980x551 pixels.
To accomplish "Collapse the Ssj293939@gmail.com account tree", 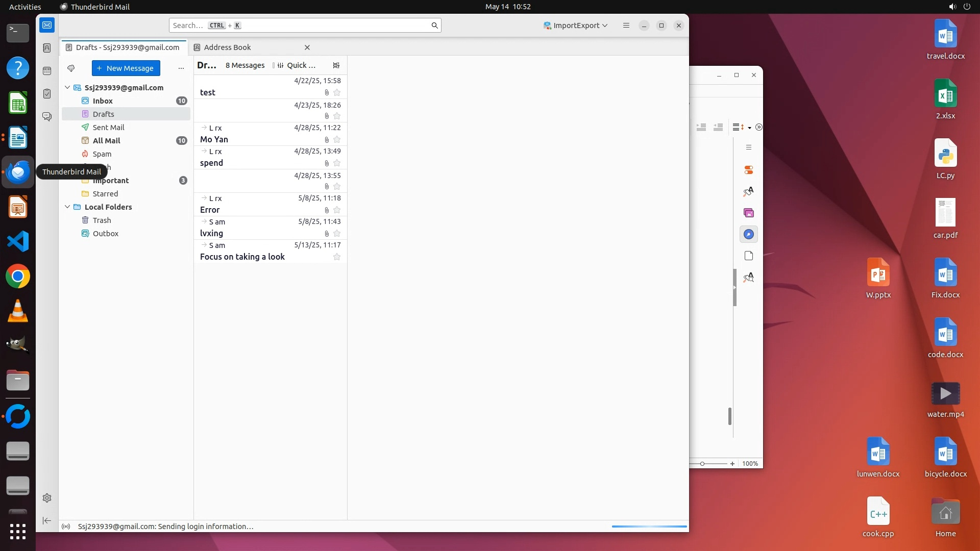I will point(67,88).
